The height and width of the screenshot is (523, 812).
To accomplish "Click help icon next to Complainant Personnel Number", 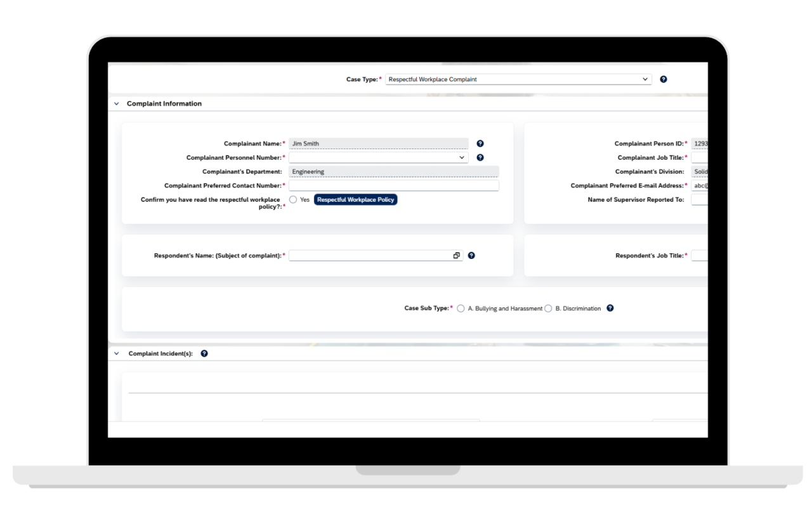I will [x=480, y=157].
